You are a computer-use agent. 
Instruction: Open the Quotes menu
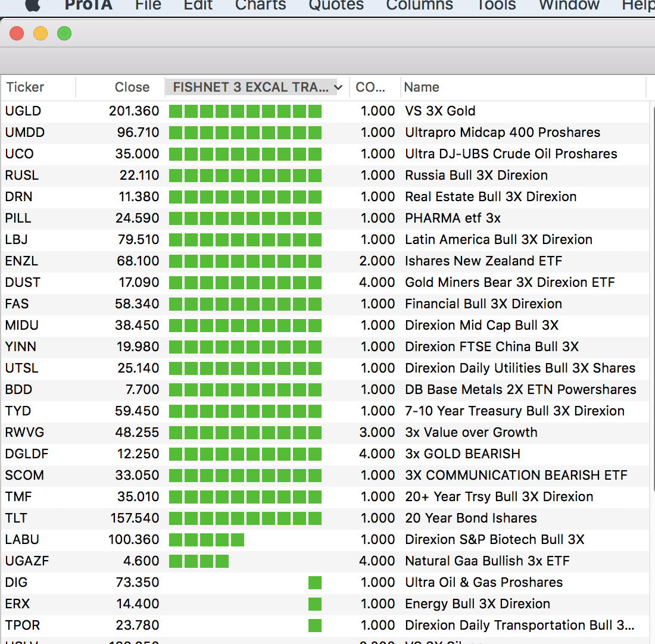pyautogui.click(x=336, y=5)
